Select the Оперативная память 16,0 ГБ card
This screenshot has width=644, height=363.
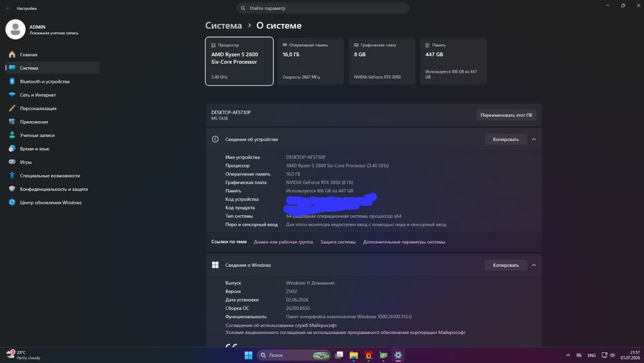pyautogui.click(x=310, y=61)
